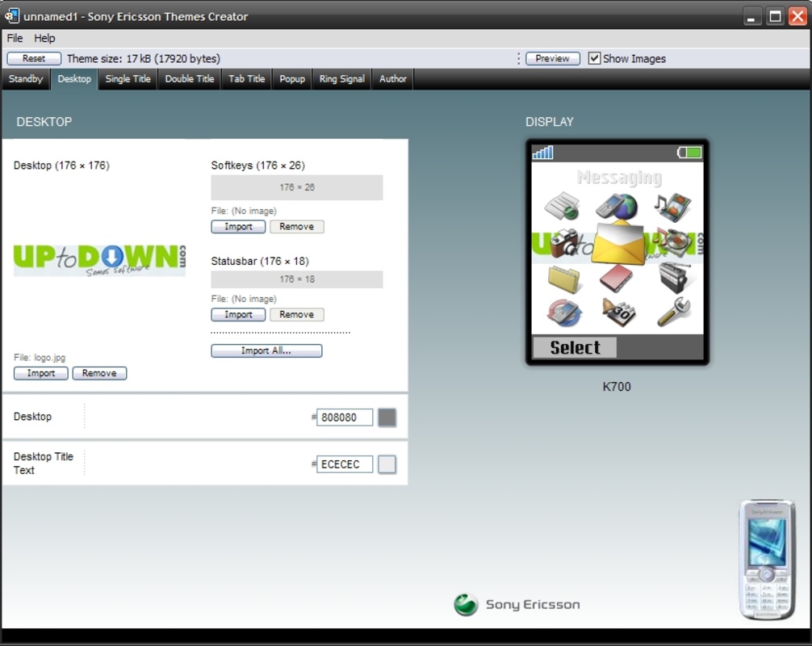
Task: Open the Help menu
Action: [44, 38]
